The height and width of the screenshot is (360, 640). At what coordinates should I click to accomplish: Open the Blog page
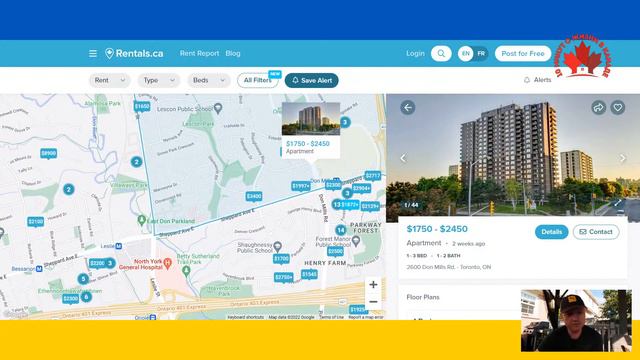tap(233, 53)
